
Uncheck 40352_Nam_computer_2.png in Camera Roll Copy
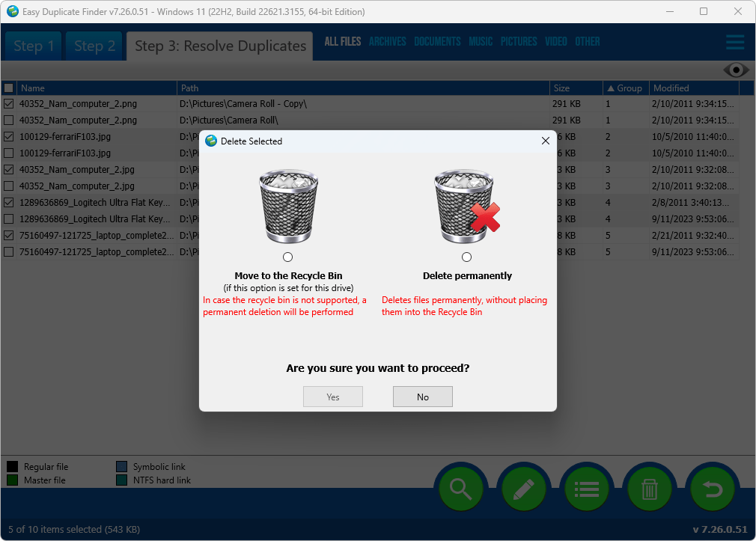pyautogui.click(x=9, y=103)
